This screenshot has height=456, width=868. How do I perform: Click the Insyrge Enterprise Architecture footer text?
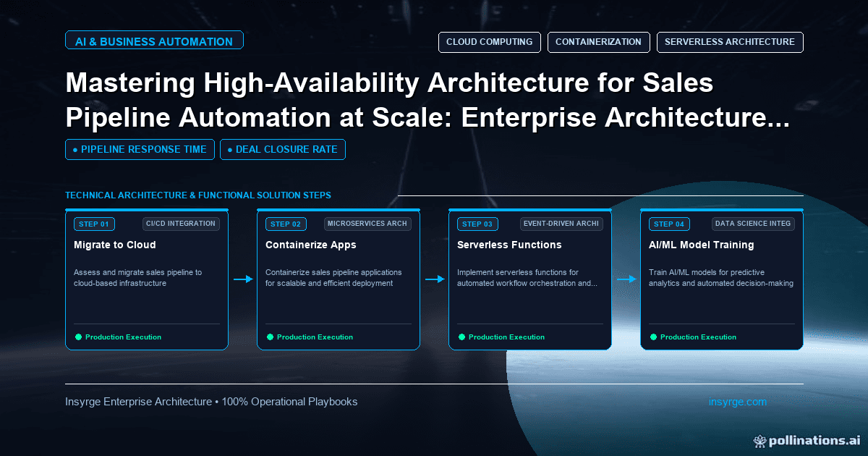point(211,402)
